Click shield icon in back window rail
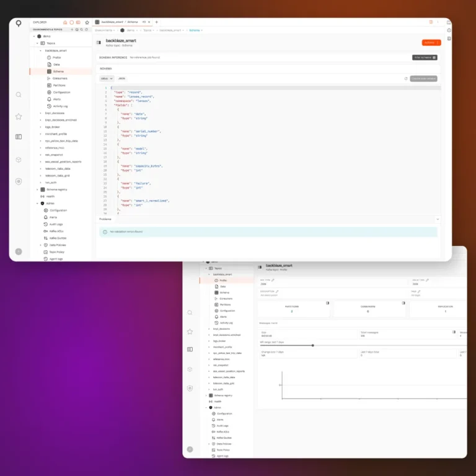Screen dimensions: 476x476 [x=190, y=388]
